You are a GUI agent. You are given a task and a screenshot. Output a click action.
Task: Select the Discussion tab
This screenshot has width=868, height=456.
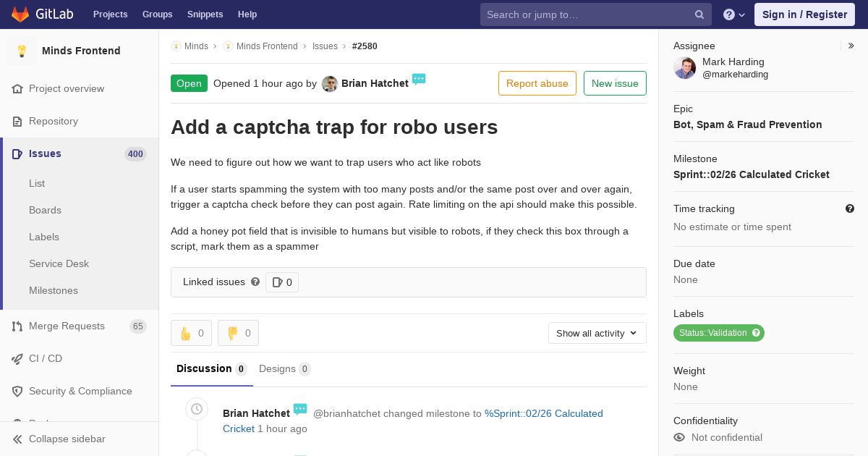pos(211,369)
